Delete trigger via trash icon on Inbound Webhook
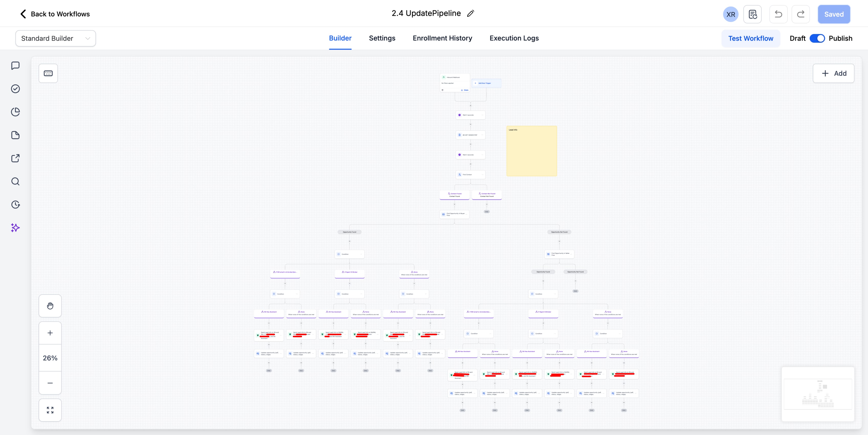The image size is (868, 435). point(442,90)
